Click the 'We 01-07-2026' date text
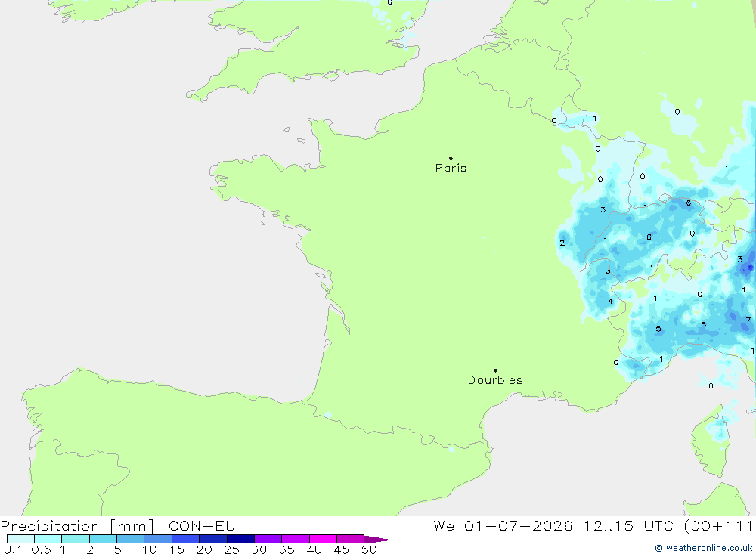 coord(503,525)
